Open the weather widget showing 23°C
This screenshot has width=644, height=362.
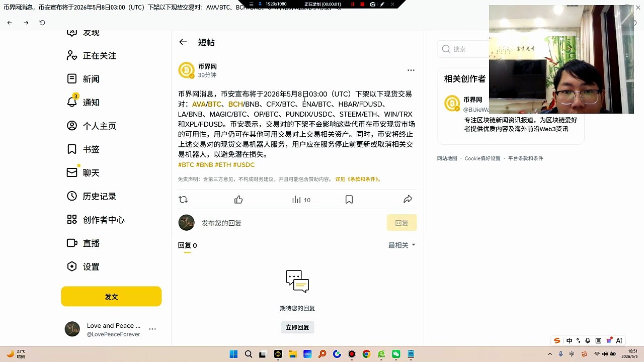pyautogui.click(x=16, y=354)
